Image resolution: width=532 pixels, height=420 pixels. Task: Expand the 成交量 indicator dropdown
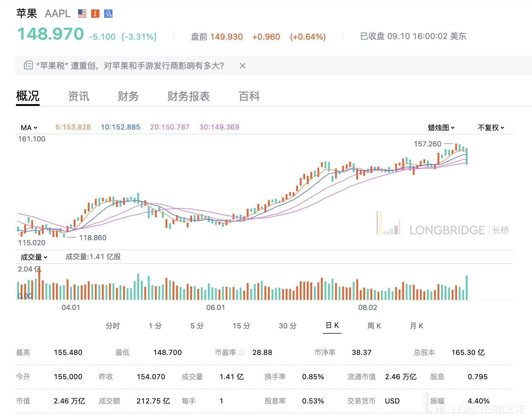pos(34,257)
